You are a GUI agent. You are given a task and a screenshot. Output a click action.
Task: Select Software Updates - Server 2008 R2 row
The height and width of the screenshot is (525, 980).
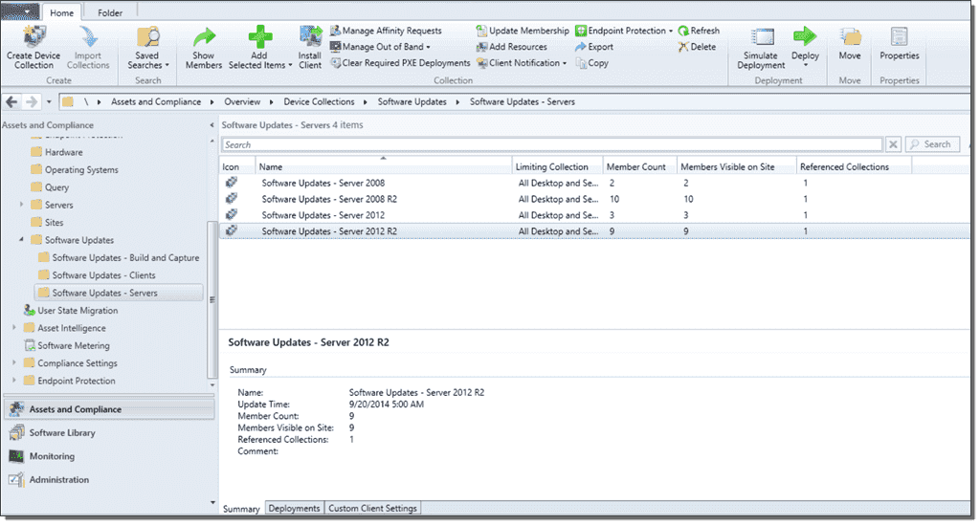tap(594, 199)
